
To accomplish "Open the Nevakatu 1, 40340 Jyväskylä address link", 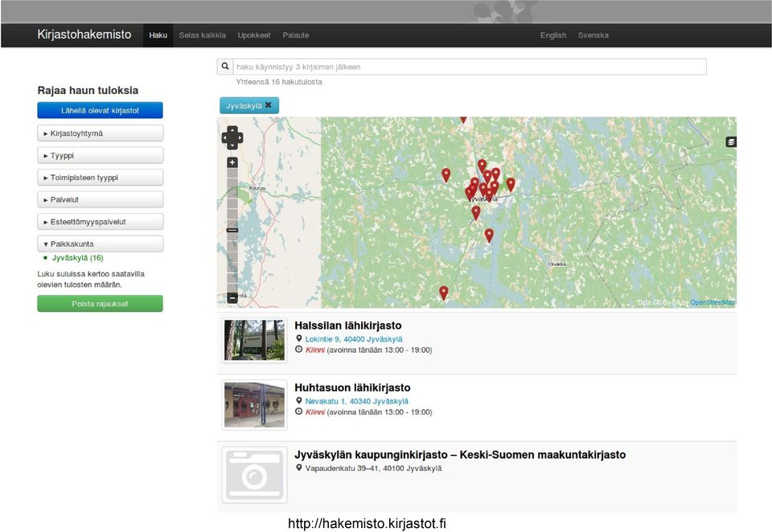I will pos(356,401).
